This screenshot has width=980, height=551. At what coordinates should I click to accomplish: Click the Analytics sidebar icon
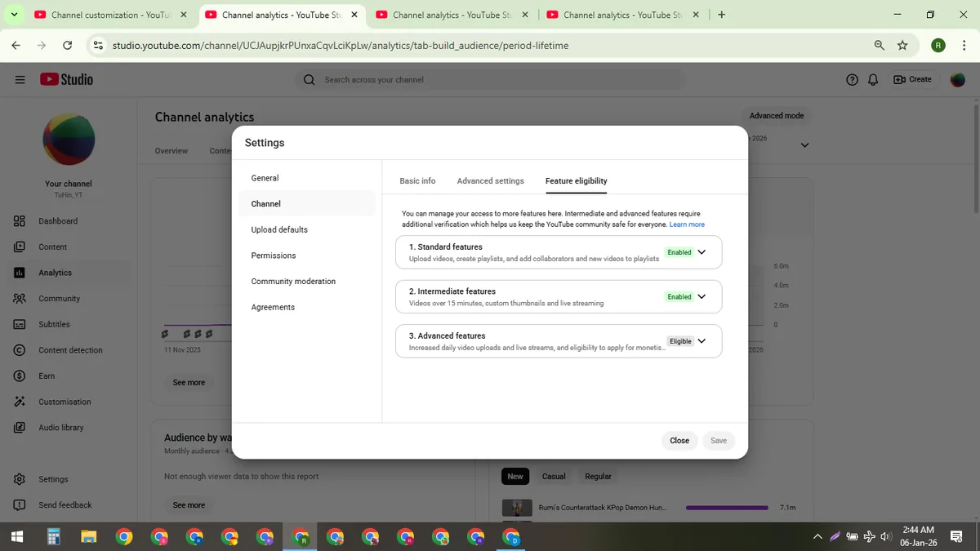point(20,273)
